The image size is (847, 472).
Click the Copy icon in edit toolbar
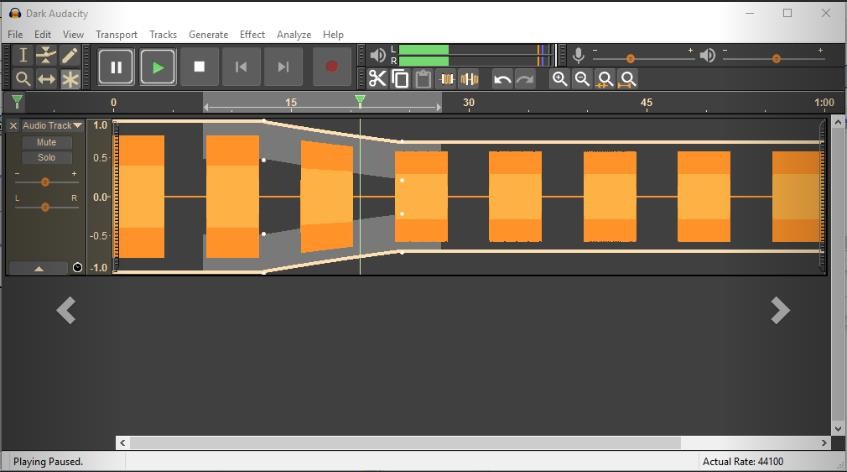click(400, 79)
